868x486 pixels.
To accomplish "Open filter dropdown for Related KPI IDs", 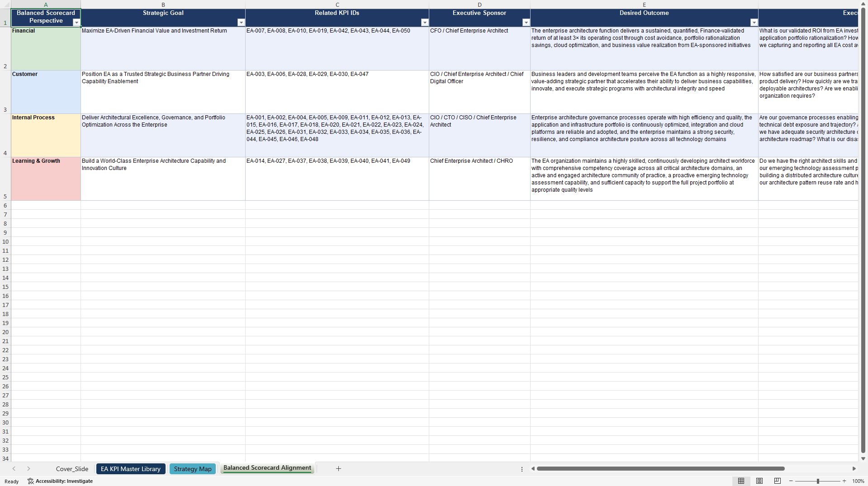I will [x=425, y=23].
